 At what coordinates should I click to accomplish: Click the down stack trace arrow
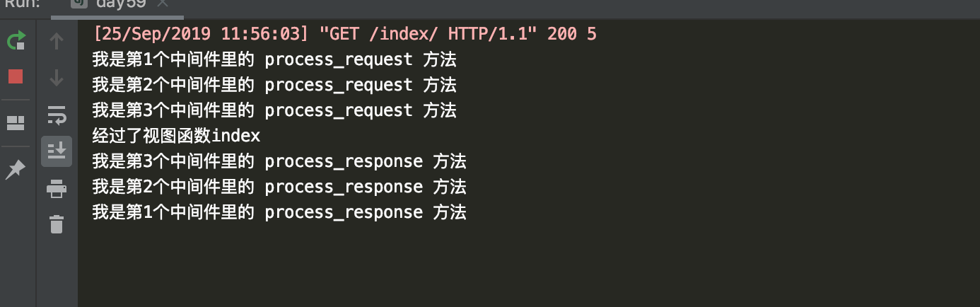[57, 78]
